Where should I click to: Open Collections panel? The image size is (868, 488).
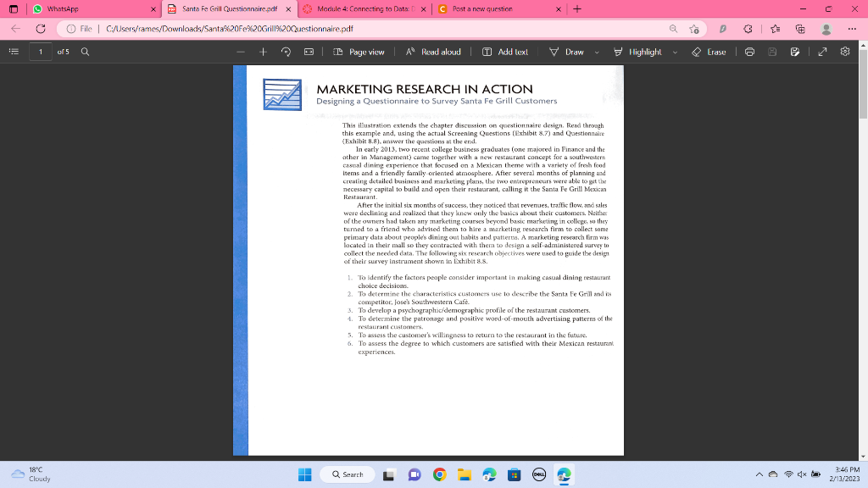click(800, 29)
